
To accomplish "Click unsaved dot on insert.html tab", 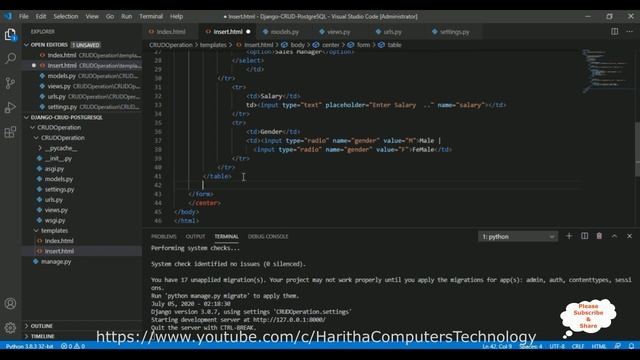I will (248, 31).
